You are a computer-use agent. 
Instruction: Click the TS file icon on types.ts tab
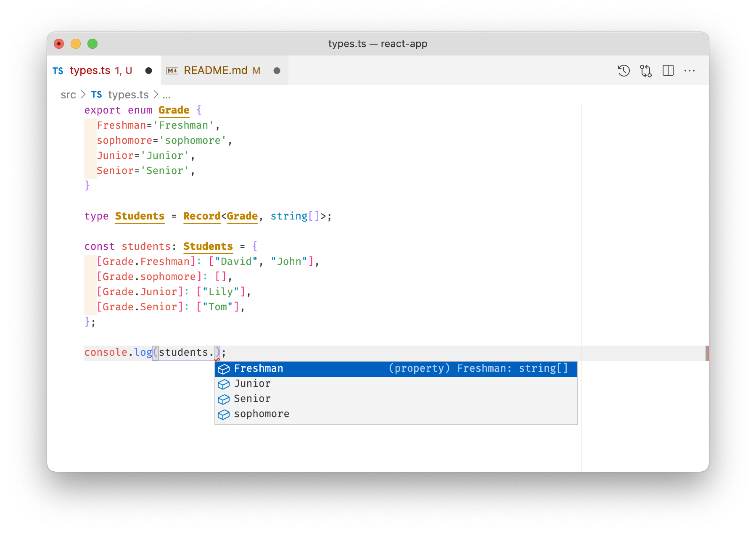coord(58,71)
